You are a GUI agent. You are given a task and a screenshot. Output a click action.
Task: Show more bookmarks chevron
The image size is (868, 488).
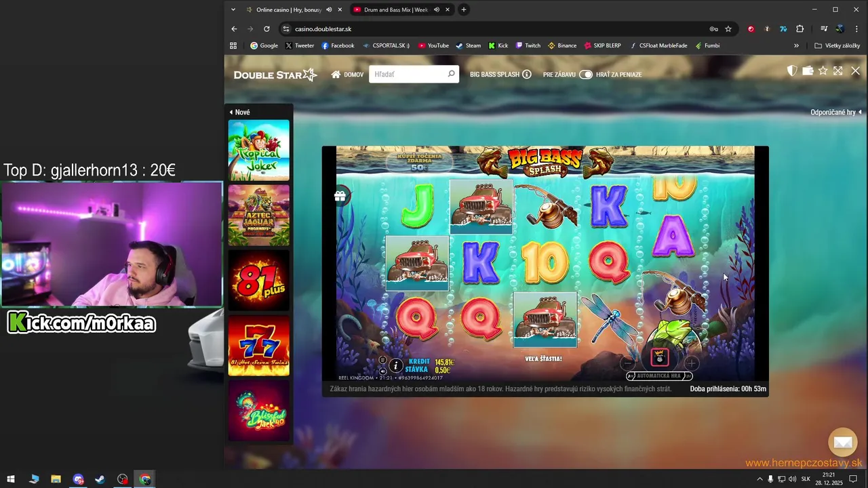click(796, 45)
